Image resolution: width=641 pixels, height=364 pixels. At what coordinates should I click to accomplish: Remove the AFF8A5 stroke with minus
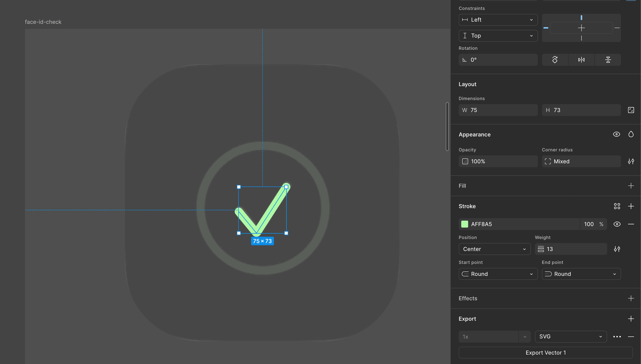pyautogui.click(x=631, y=224)
